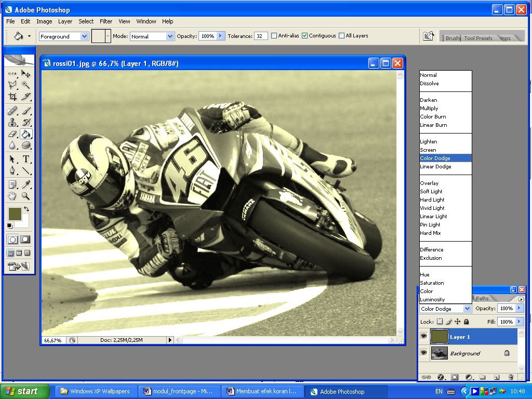Create new fill or adjustment layer
This screenshot has width=532, height=399.
click(x=469, y=377)
